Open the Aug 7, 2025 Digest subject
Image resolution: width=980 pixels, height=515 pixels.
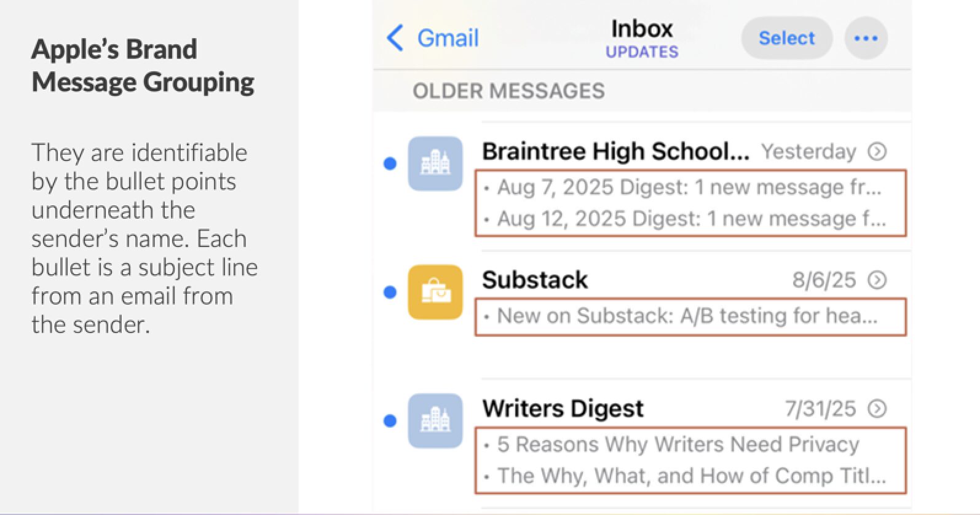click(689, 187)
